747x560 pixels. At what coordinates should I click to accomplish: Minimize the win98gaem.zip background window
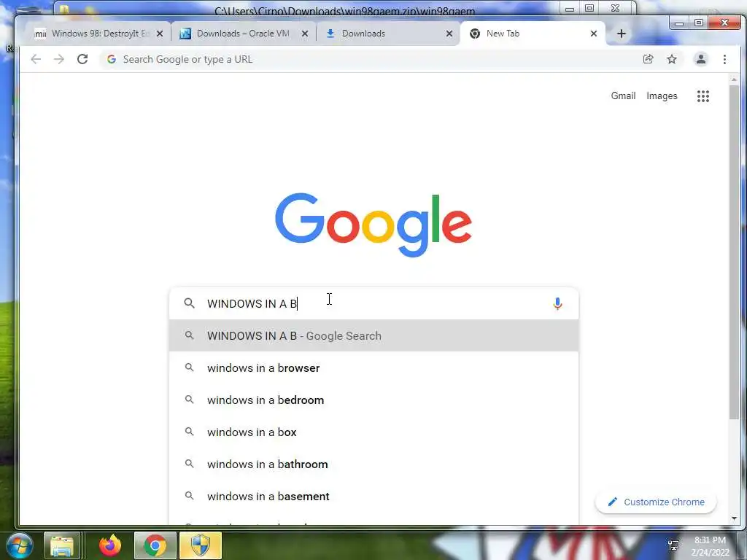point(569,9)
